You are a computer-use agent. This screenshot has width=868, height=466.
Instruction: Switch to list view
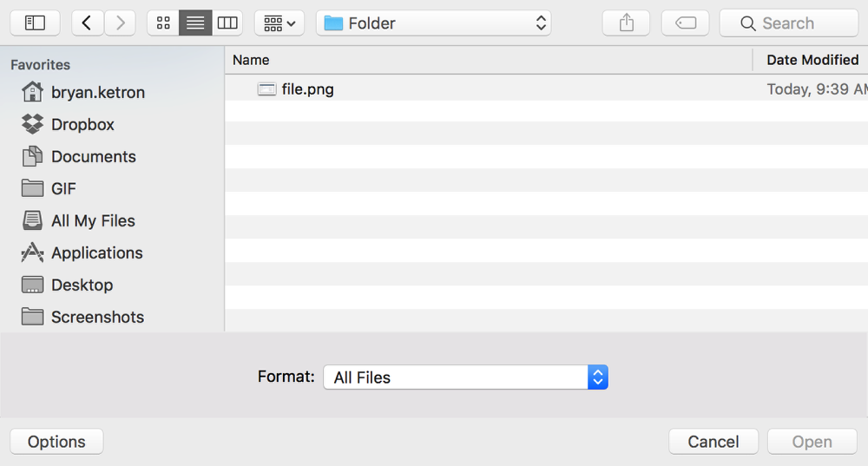pyautogui.click(x=194, y=23)
